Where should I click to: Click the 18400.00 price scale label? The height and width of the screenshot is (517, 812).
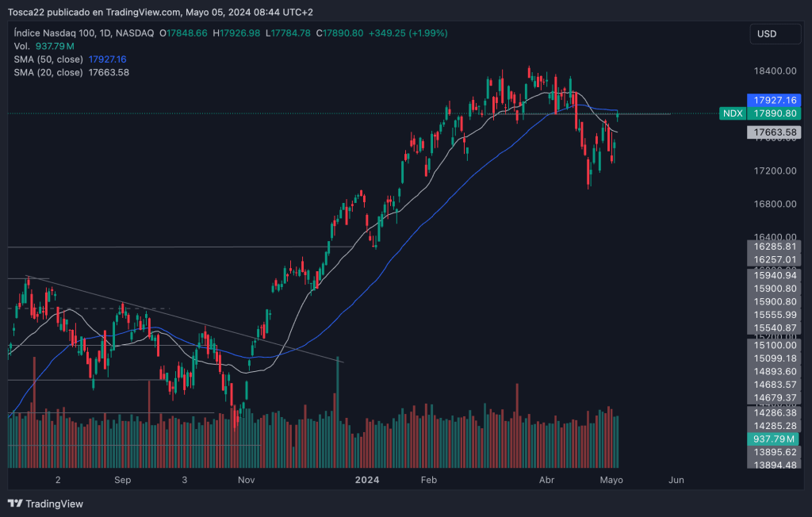[x=774, y=71]
